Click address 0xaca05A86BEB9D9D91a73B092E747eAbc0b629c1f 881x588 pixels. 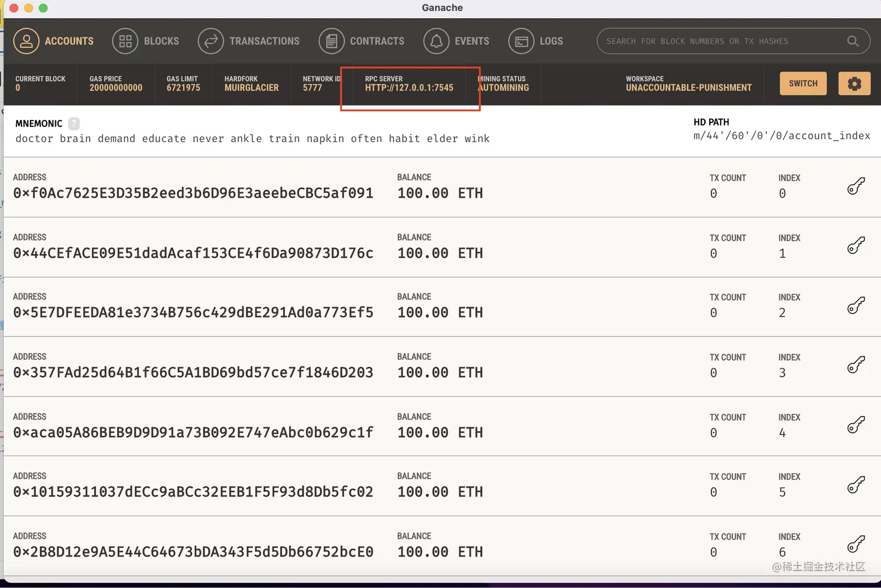193,432
